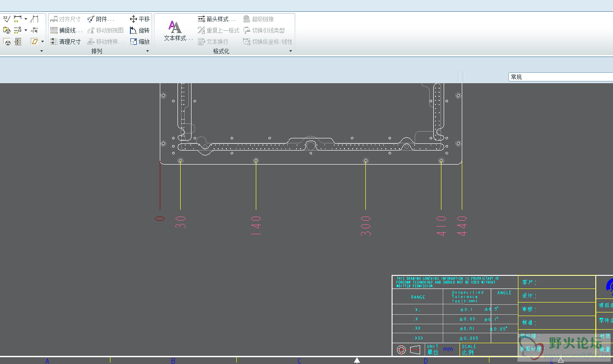Select the 平移 (pan) tool

[139, 19]
